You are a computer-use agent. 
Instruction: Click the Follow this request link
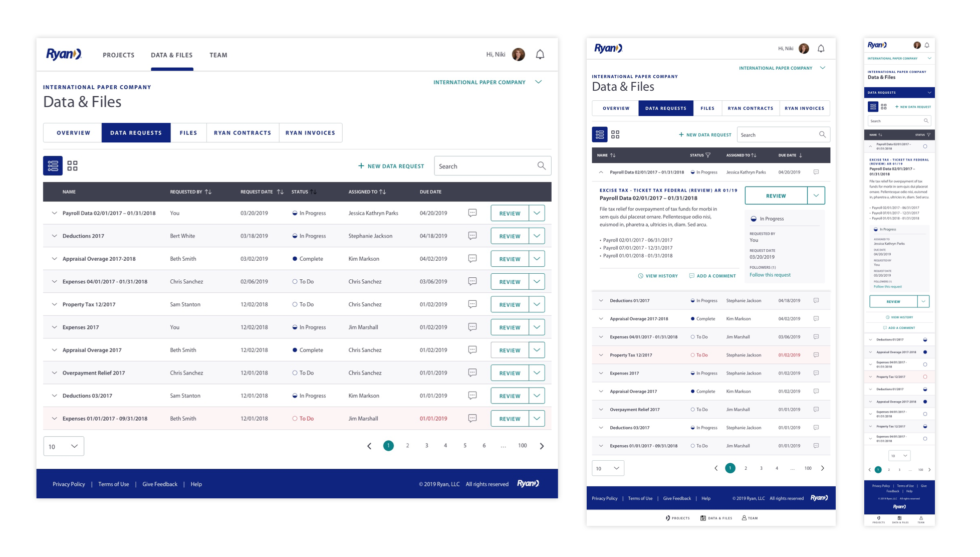[770, 275]
